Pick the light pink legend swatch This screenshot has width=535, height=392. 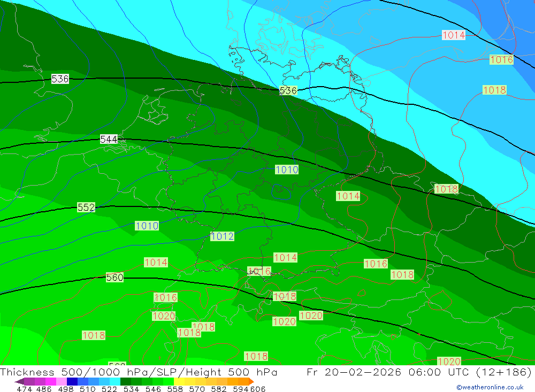[x=62, y=381]
